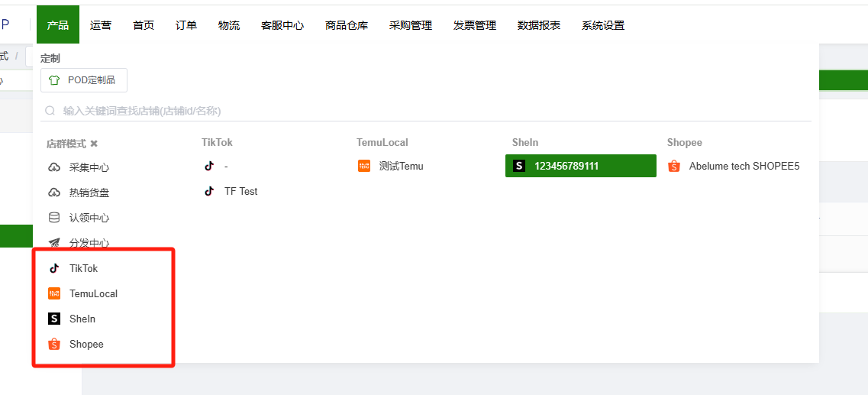Screen dimensions: 868x395
Task: Click the search magnifier icon
Action: [50, 111]
